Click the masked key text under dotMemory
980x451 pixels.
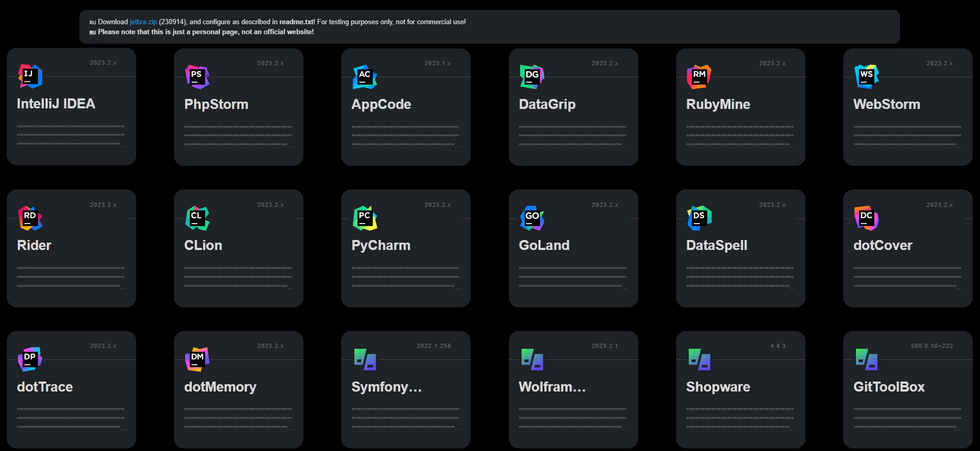[238, 418]
